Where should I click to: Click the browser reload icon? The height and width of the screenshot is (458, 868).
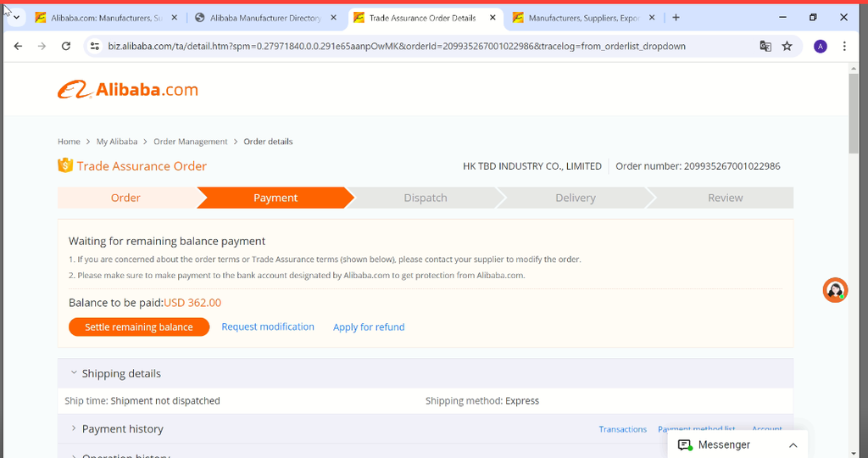point(66,46)
